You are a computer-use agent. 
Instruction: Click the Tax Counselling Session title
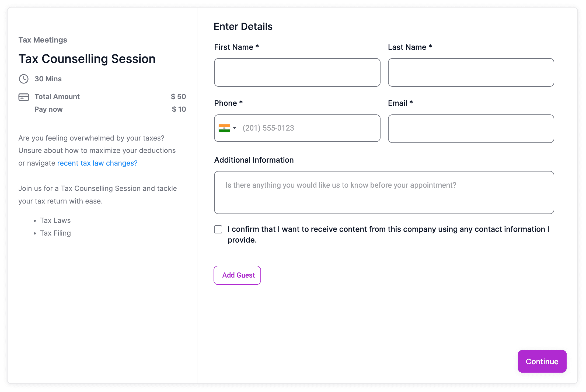point(87,59)
